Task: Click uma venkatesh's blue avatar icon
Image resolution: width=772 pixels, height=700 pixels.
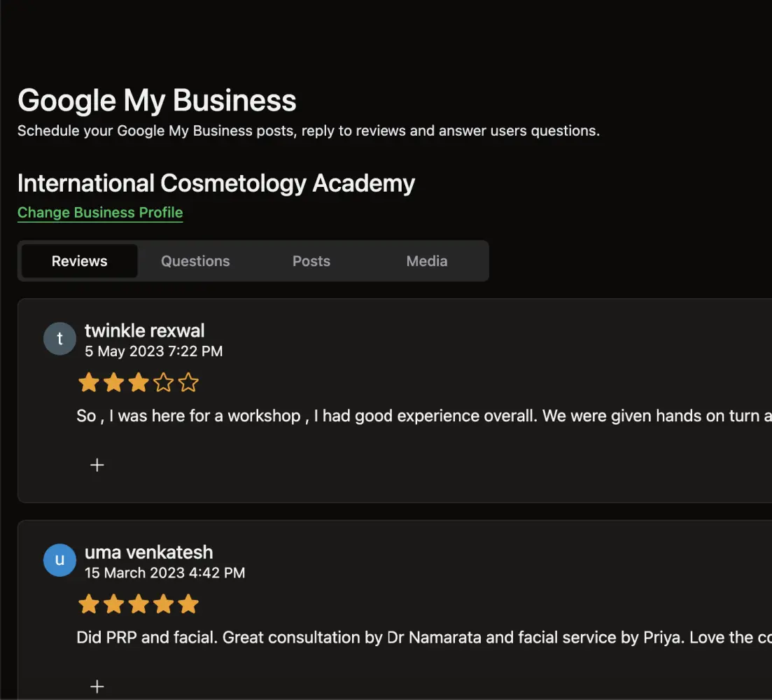Action: (59, 560)
